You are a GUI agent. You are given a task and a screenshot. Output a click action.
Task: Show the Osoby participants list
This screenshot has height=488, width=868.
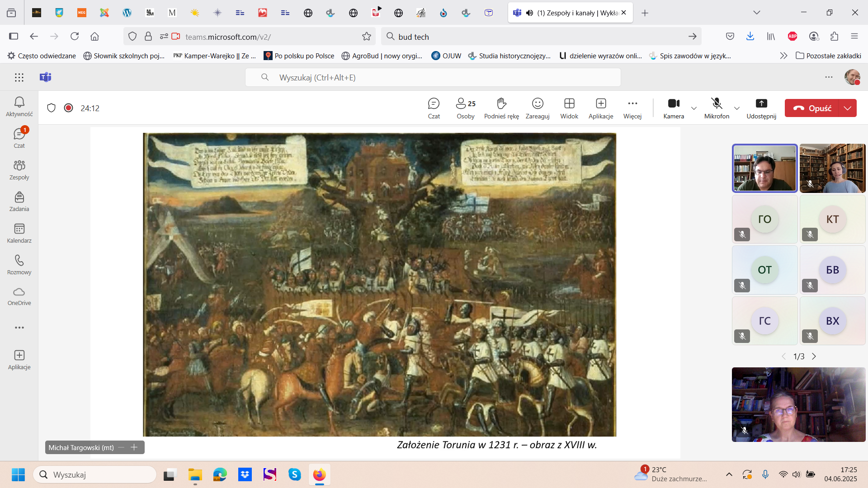[465, 108]
